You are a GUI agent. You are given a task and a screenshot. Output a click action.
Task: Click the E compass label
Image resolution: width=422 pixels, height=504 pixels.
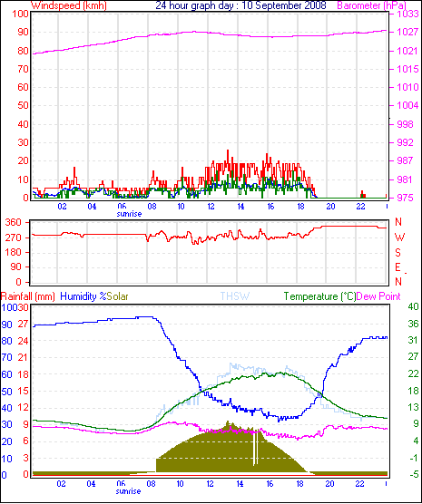point(397,267)
